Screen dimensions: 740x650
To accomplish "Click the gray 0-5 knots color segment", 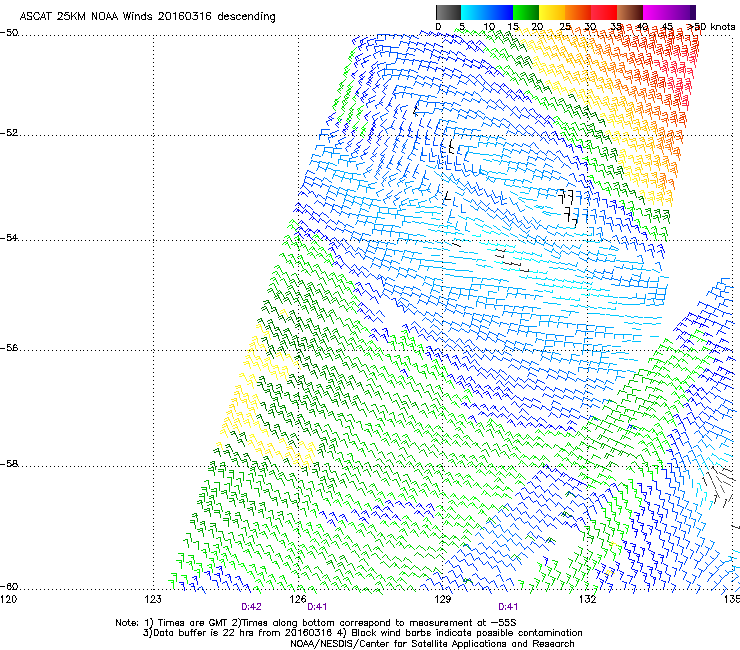I will (x=448, y=12).
